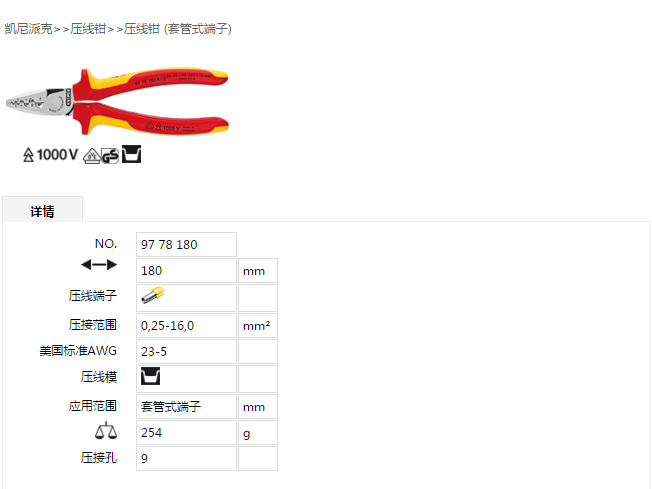Screen dimensions: 652x489
Task: Click the 套管式端子 application value cell
Action: [186, 407]
